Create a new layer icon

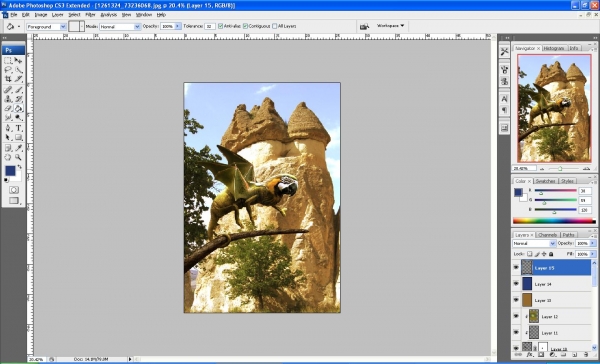pyautogui.click(x=575, y=355)
